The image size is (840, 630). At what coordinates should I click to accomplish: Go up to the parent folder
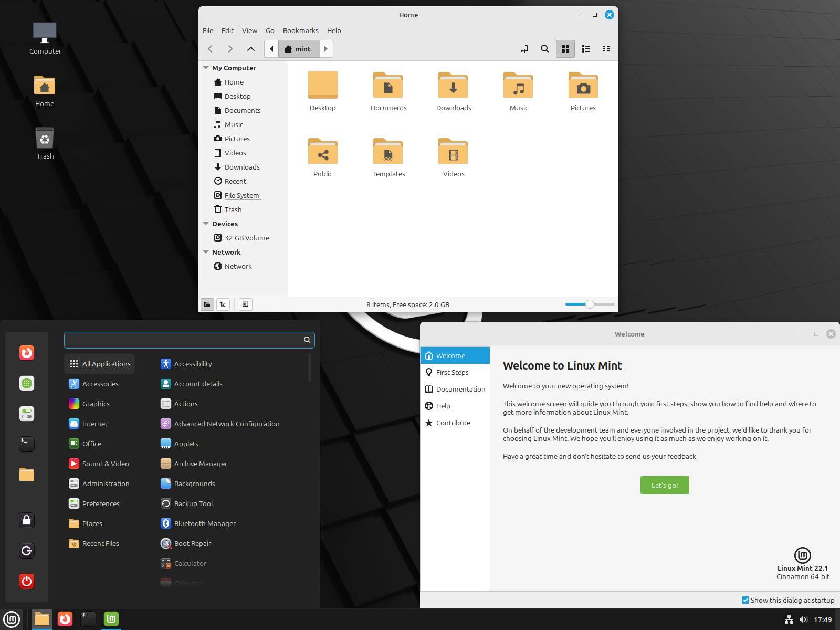pyautogui.click(x=251, y=49)
